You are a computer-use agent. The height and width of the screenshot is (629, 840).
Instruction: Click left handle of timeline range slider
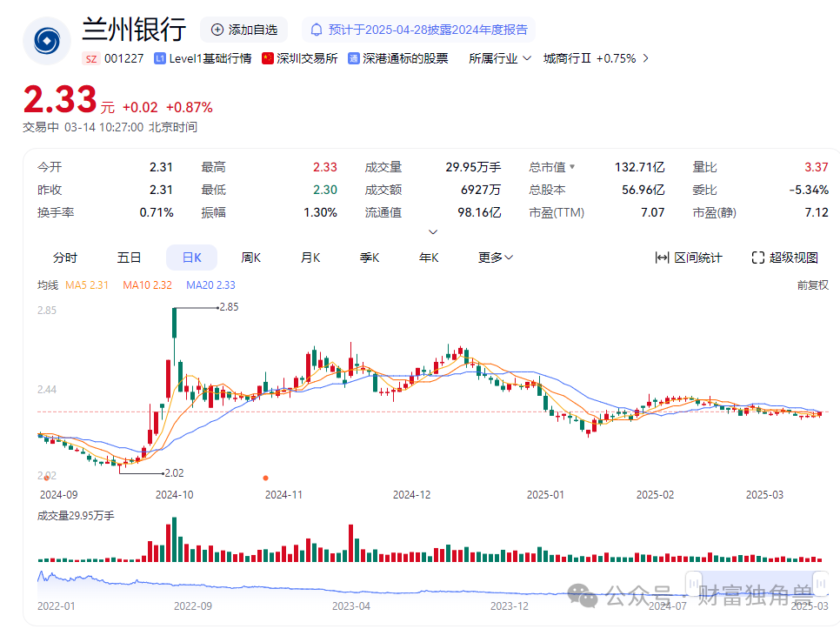point(694,584)
